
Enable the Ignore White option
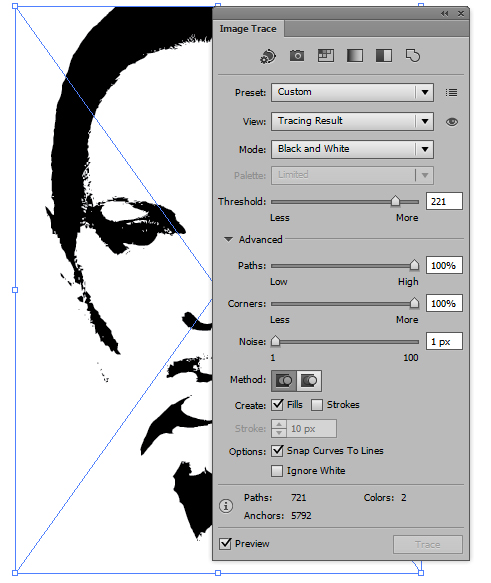coord(277,471)
